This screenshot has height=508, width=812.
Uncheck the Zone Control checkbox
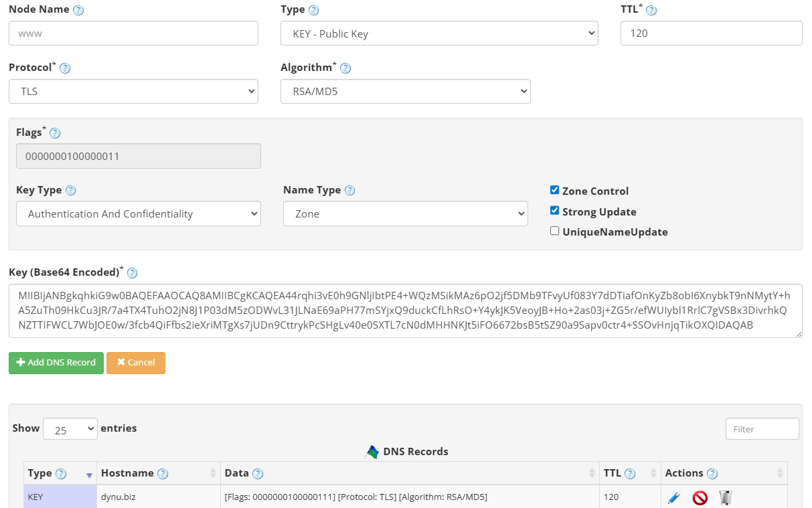554,189
